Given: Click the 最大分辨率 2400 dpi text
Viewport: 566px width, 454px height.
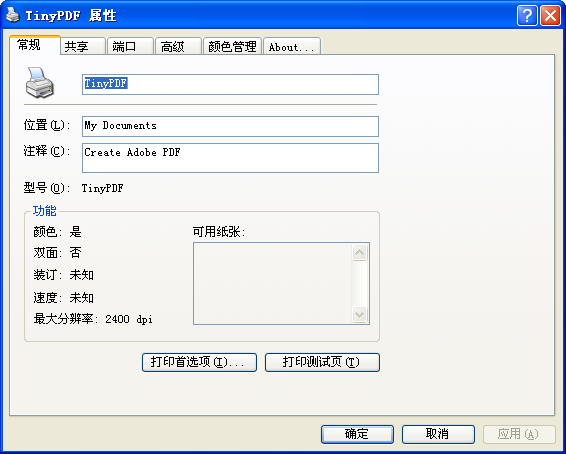Looking at the screenshot, I should coord(93,319).
